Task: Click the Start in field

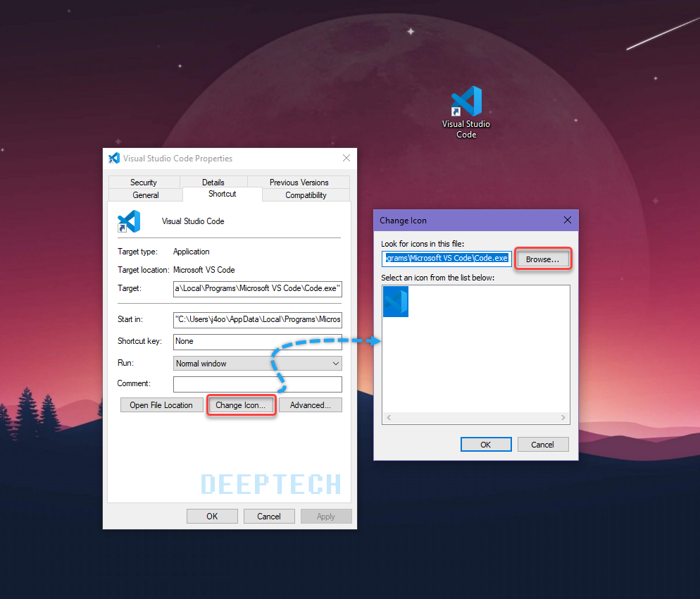Action: coord(258,319)
